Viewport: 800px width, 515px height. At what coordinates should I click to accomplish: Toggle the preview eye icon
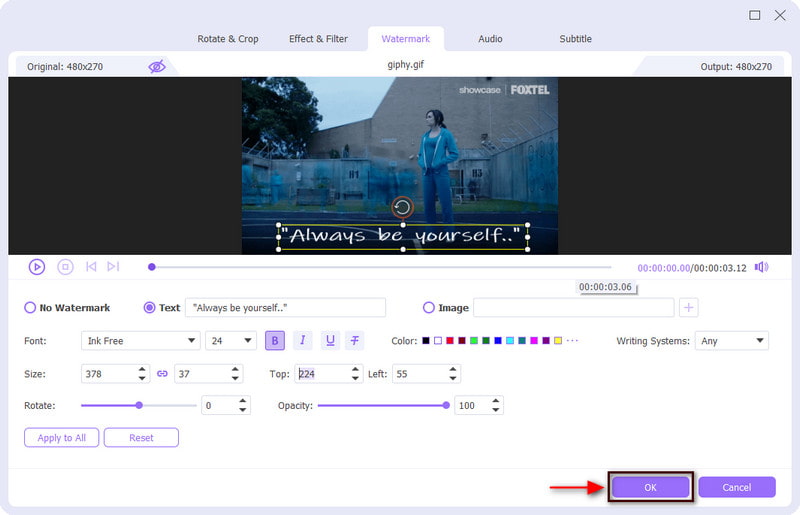coord(157,66)
